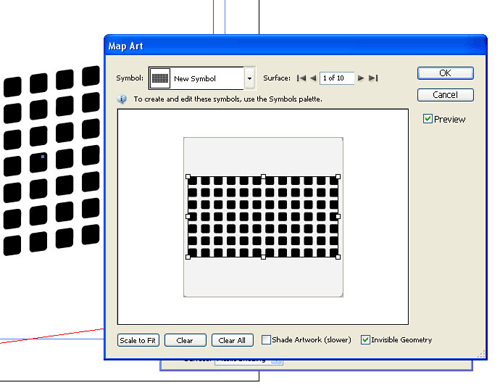
Task: Toggle the Preview checkbox
Action: point(427,119)
